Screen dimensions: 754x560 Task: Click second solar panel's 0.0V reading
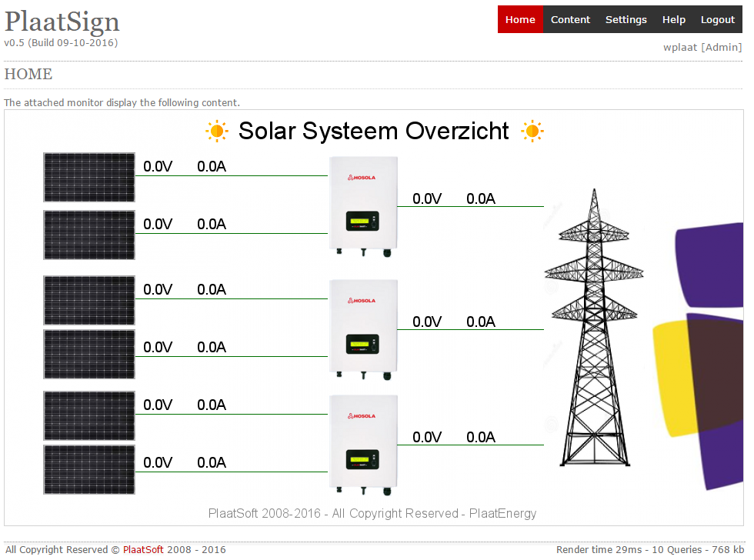[x=158, y=224]
